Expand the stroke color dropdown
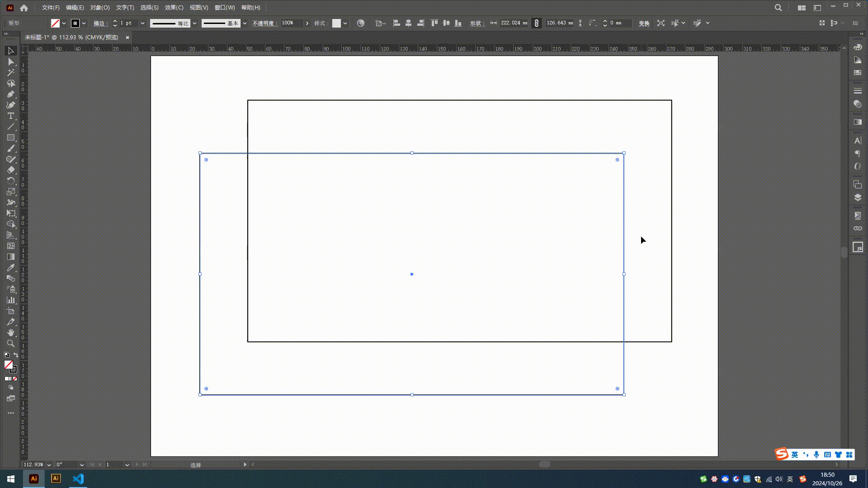 [84, 23]
